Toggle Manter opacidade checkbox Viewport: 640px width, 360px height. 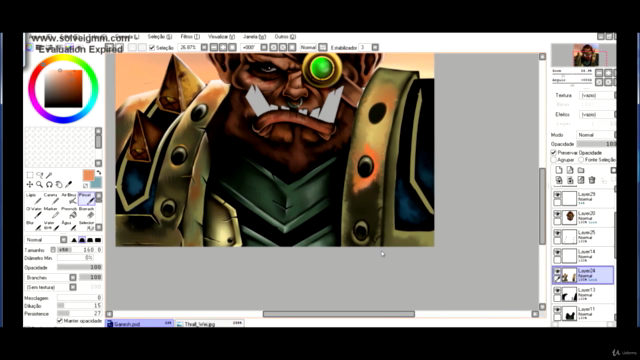click(x=60, y=321)
